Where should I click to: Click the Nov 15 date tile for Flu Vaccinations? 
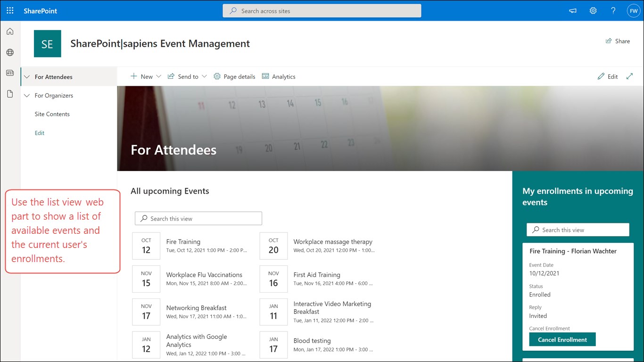146,279
